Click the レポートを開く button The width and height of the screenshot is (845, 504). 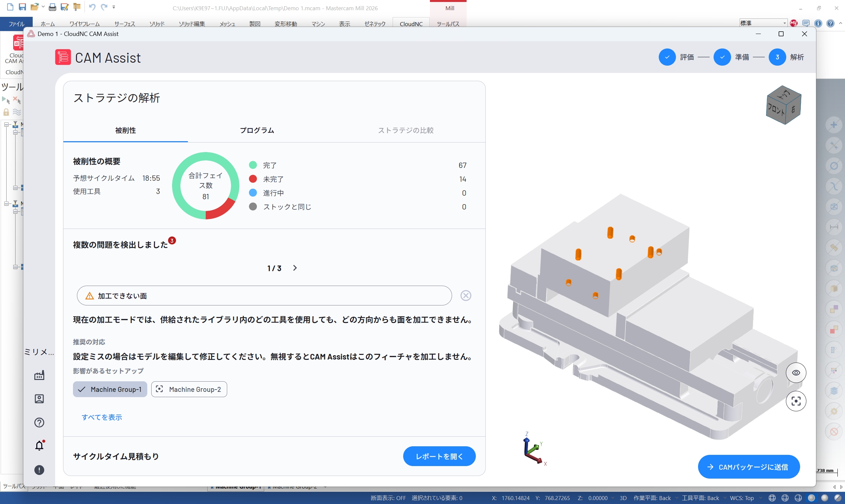[x=439, y=456]
